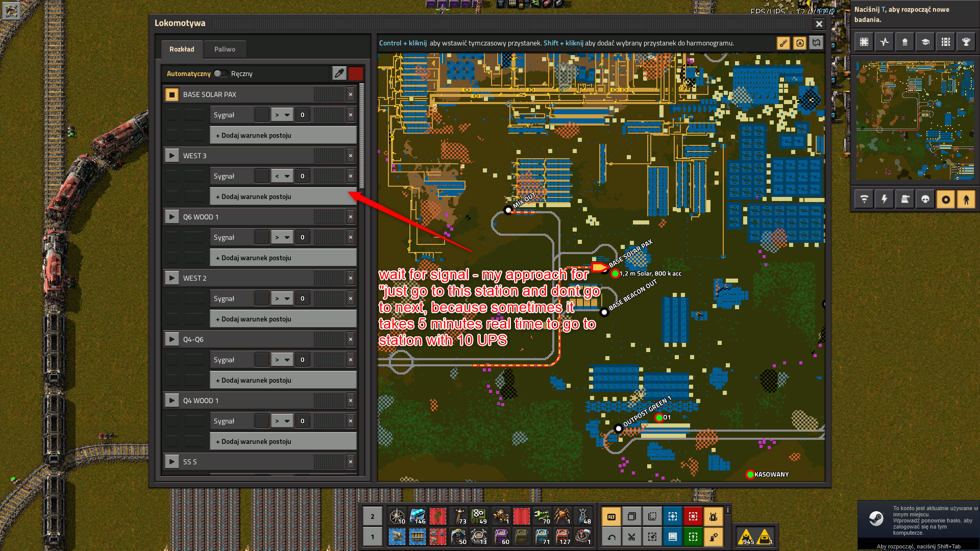Open comparator dropdown under WEST 2
The width and height of the screenshot is (980, 551).
tap(282, 298)
